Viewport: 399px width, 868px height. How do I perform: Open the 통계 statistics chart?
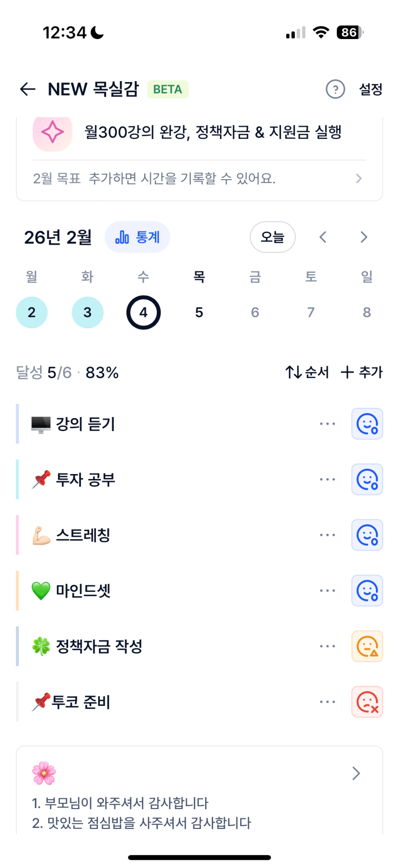coord(137,237)
